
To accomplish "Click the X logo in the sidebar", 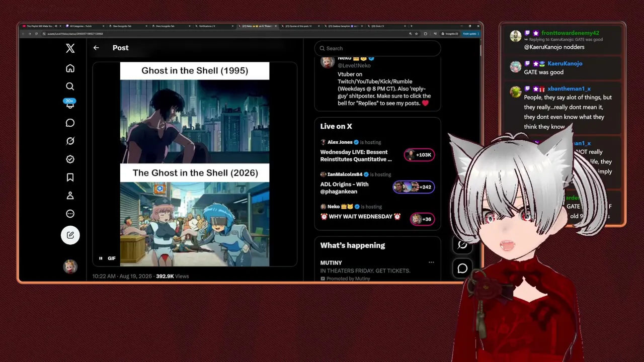I will (70, 48).
